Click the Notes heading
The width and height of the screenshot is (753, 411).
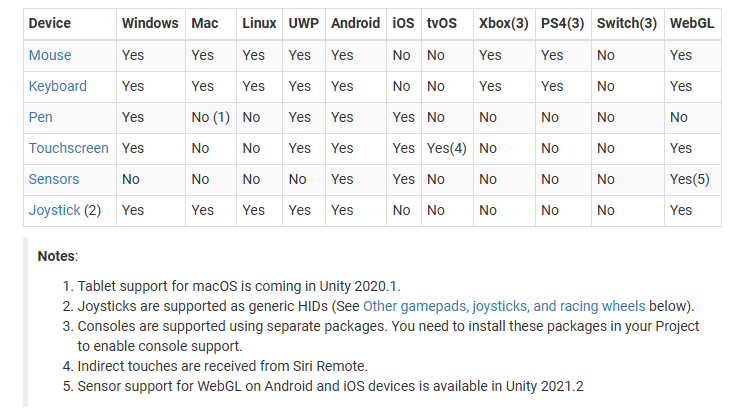click(x=57, y=256)
